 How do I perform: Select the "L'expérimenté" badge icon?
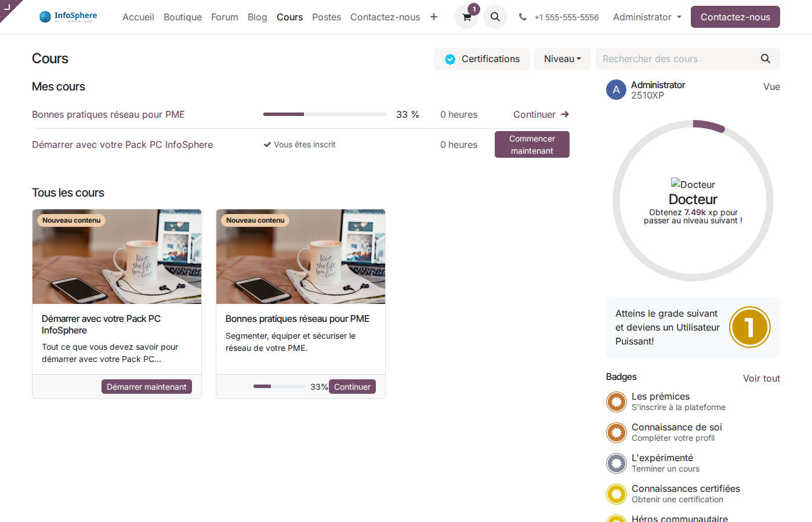point(616,463)
